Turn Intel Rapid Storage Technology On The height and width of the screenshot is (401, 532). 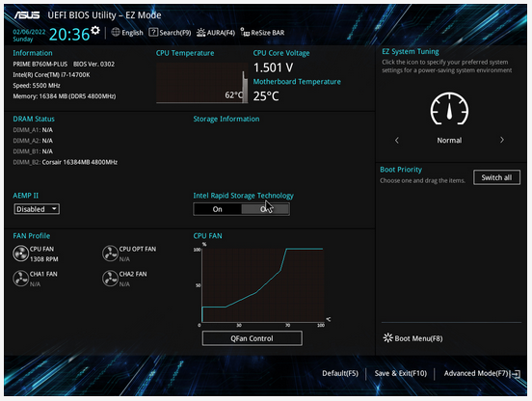coord(218,209)
